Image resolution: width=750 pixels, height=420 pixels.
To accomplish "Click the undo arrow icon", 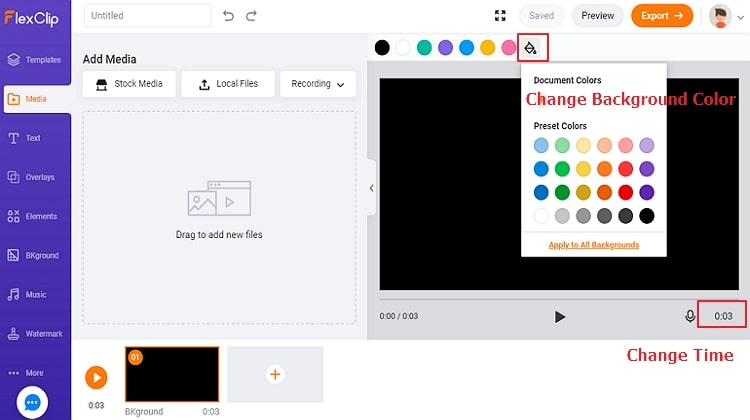I will [x=229, y=16].
